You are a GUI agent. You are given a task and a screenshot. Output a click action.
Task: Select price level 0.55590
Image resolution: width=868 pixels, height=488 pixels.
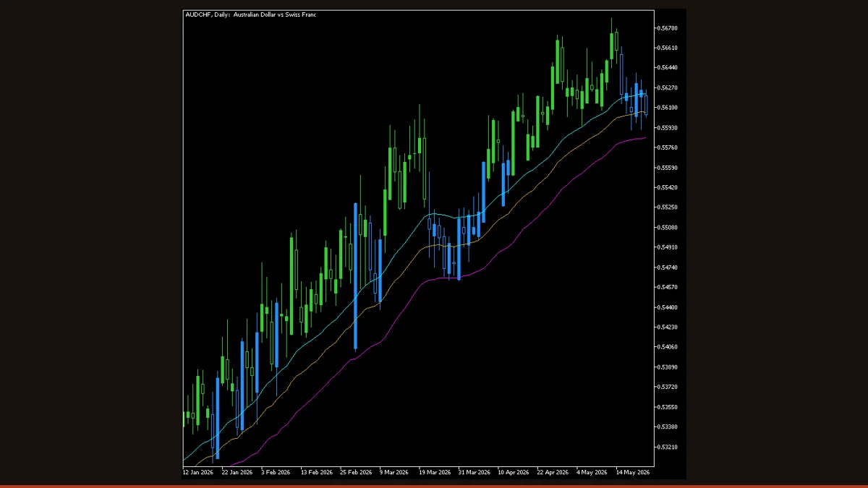[668, 168]
